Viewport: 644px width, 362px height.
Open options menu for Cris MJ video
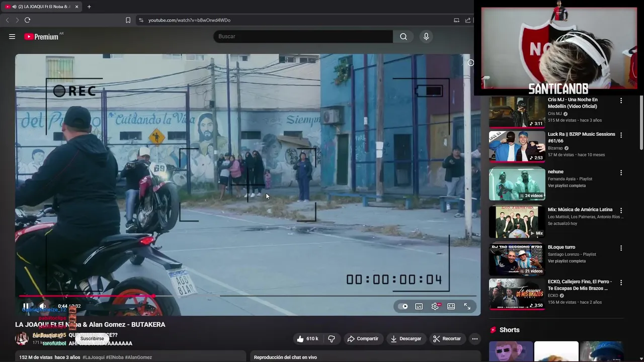click(621, 101)
